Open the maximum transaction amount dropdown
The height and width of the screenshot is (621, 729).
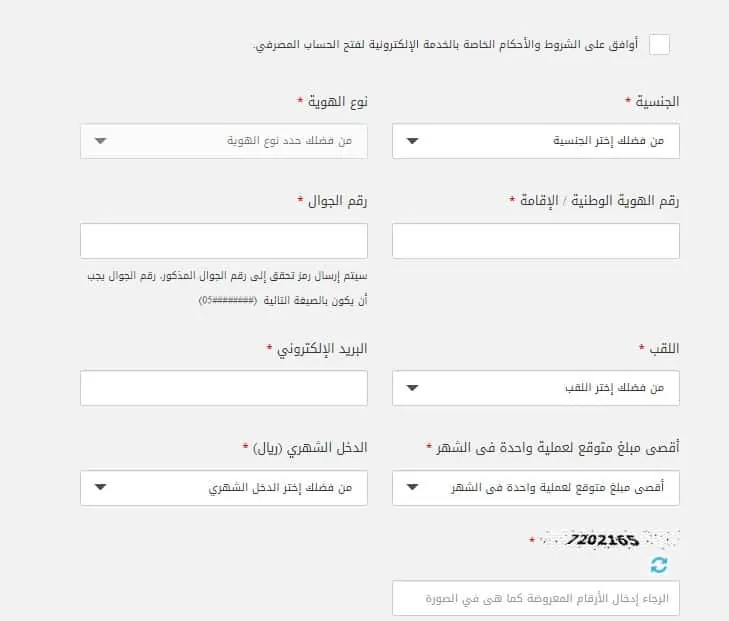[x=536, y=488]
